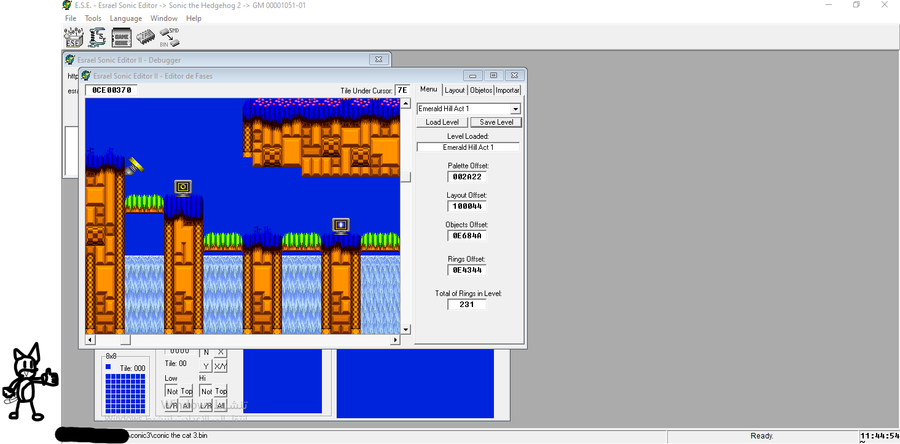The image size is (900, 444).
Task: Toggle the Low Top collision button
Action: 187,391
